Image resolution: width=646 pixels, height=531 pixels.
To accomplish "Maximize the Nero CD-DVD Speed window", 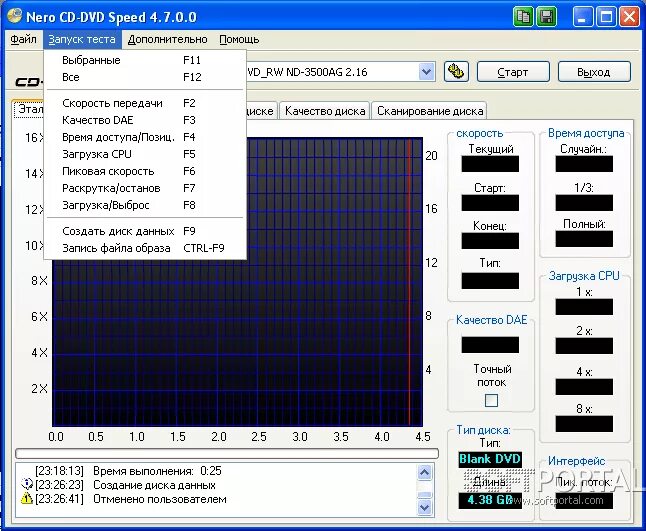I will pos(606,17).
